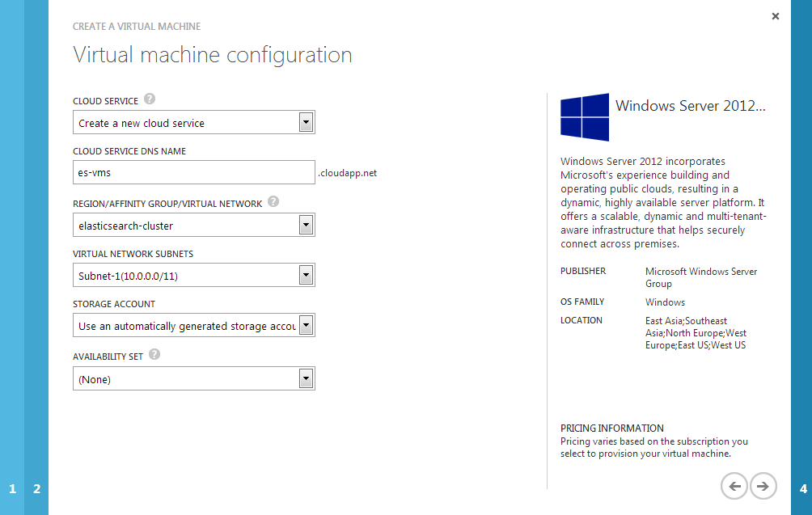This screenshot has height=515, width=812.
Task: Click the Microsoft Windows Server Group publisher
Action: 701,277
